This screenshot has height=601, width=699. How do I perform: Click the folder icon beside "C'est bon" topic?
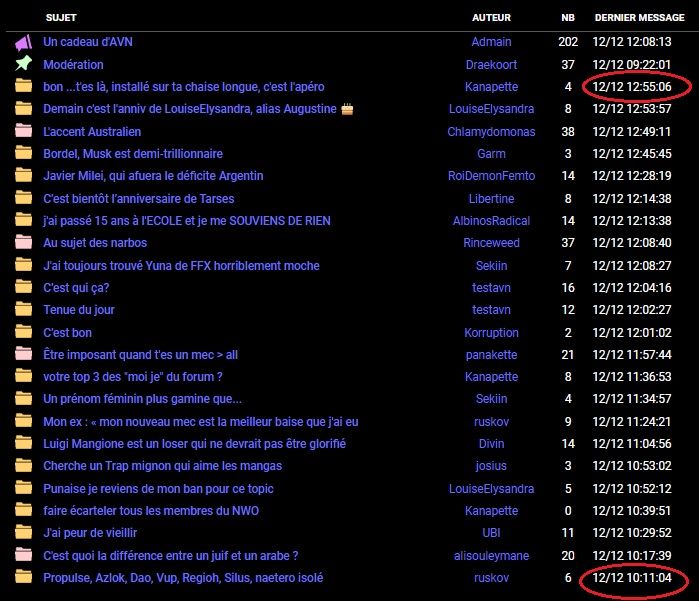pyautogui.click(x=23, y=332)
